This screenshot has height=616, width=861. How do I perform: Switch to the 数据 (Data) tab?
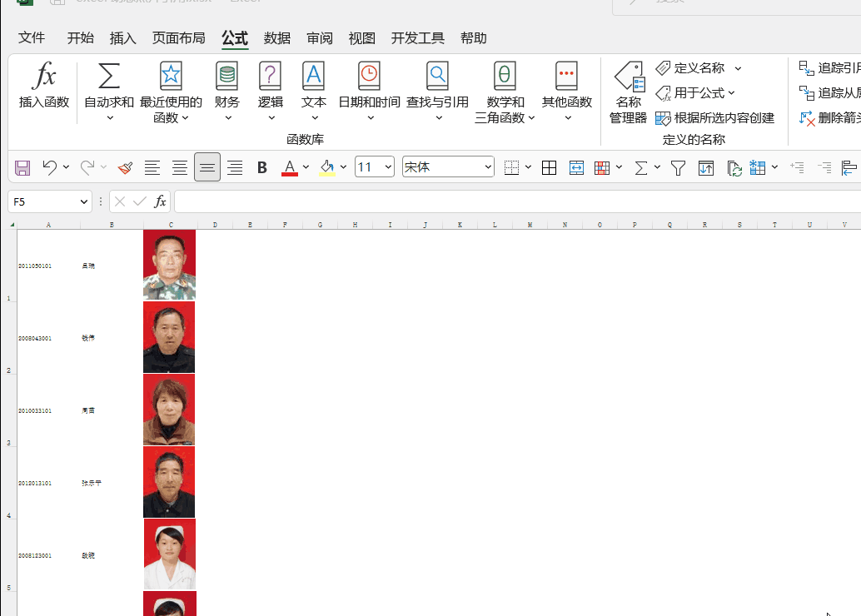tap(276, 38)
